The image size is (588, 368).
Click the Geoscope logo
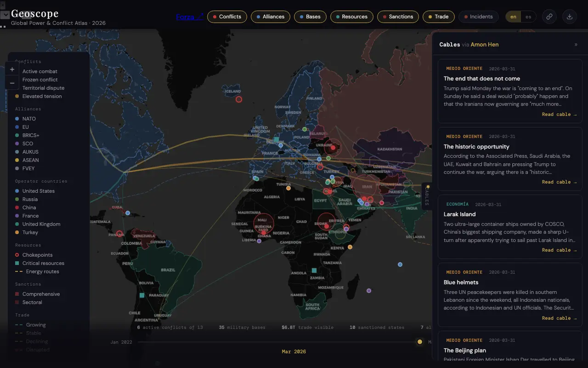point(35,13)
